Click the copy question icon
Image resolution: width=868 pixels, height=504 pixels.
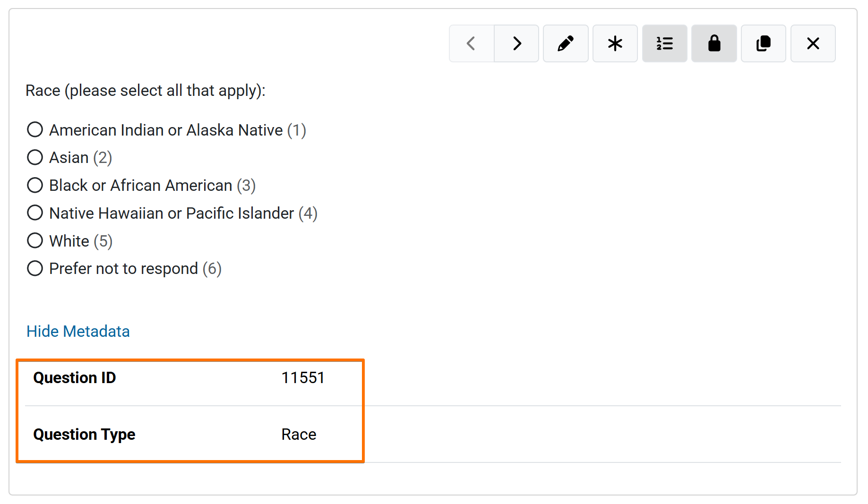click(763, 43)
